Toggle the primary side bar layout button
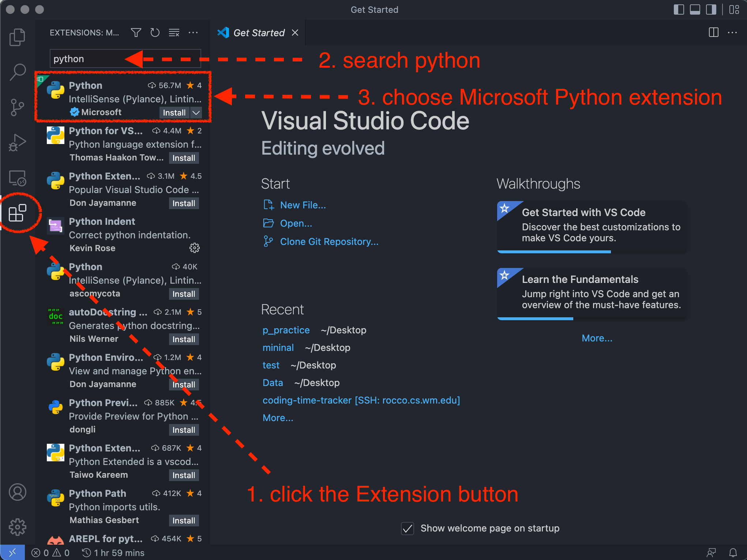Image resolution: width=747 pixels, height=560 pixels. click(x=679, y=10)
